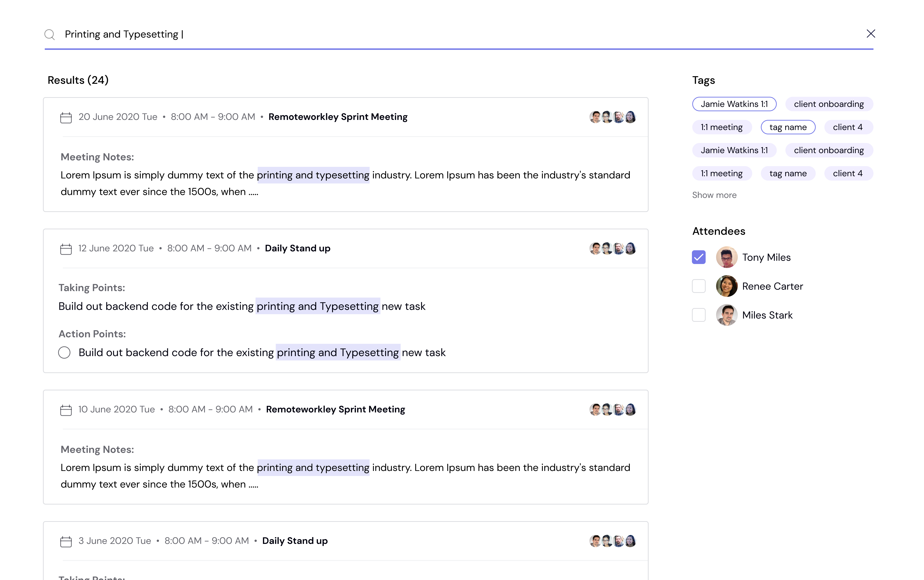Open attendee avatars on 12 June Daily Stand up
924x580 pixels.
point(613,249)
